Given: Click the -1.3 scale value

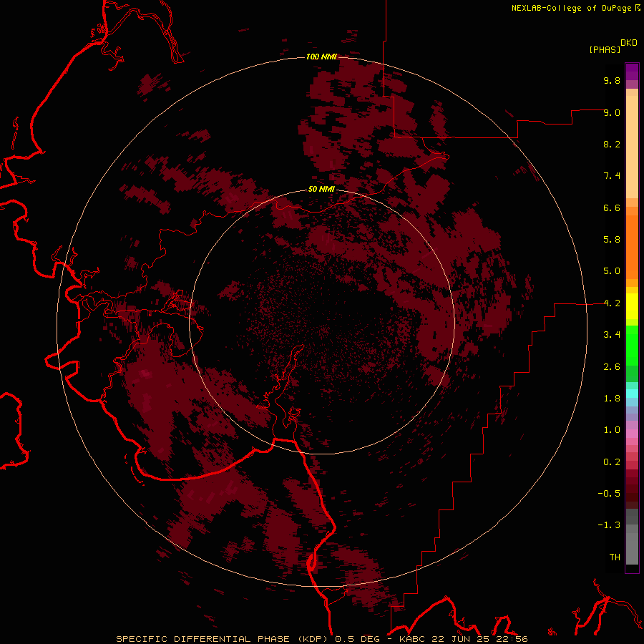Looking at the screenshot, I should coord(609,525).
